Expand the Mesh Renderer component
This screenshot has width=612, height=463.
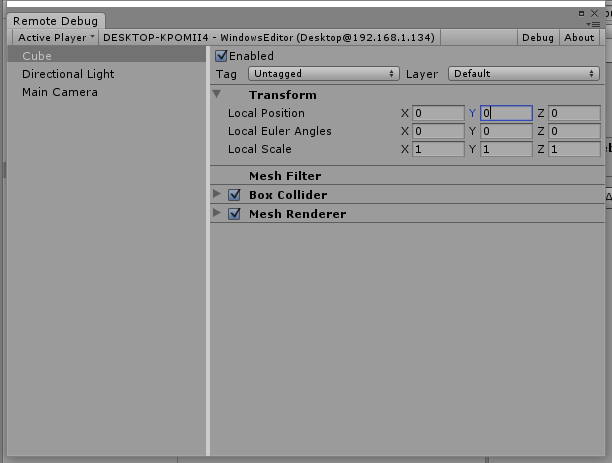tap(217, 213)
